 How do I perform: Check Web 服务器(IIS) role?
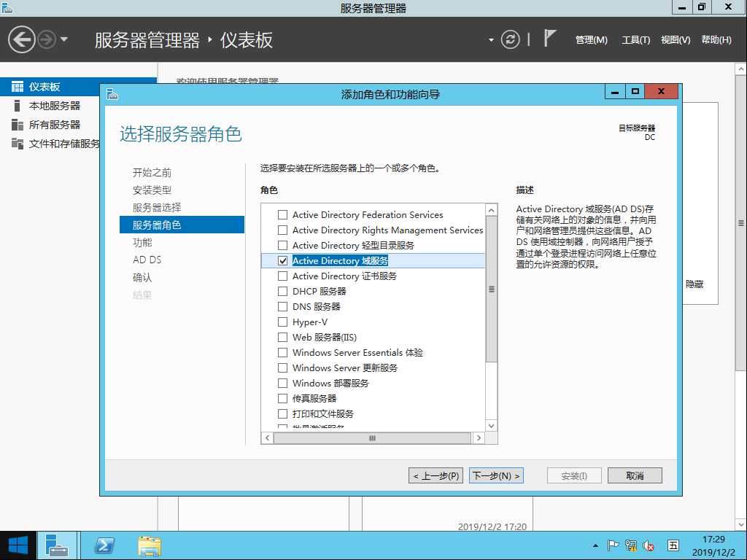(x=282, y=337)
